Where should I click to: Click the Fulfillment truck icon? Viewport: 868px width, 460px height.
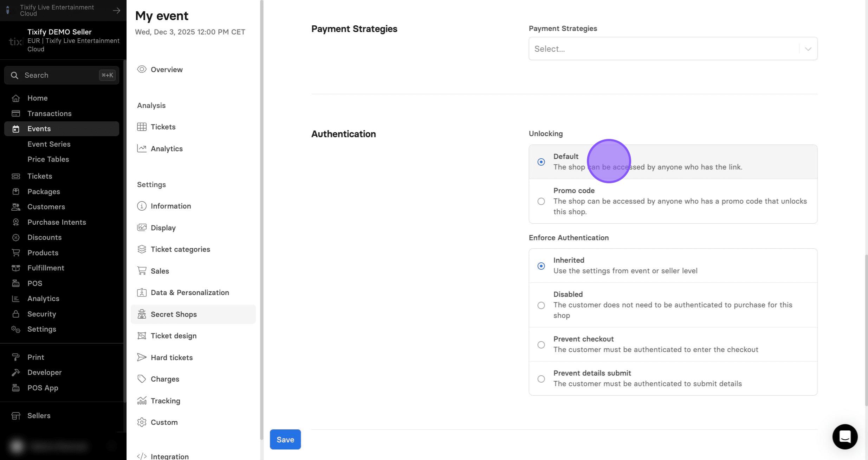[16, 268]
